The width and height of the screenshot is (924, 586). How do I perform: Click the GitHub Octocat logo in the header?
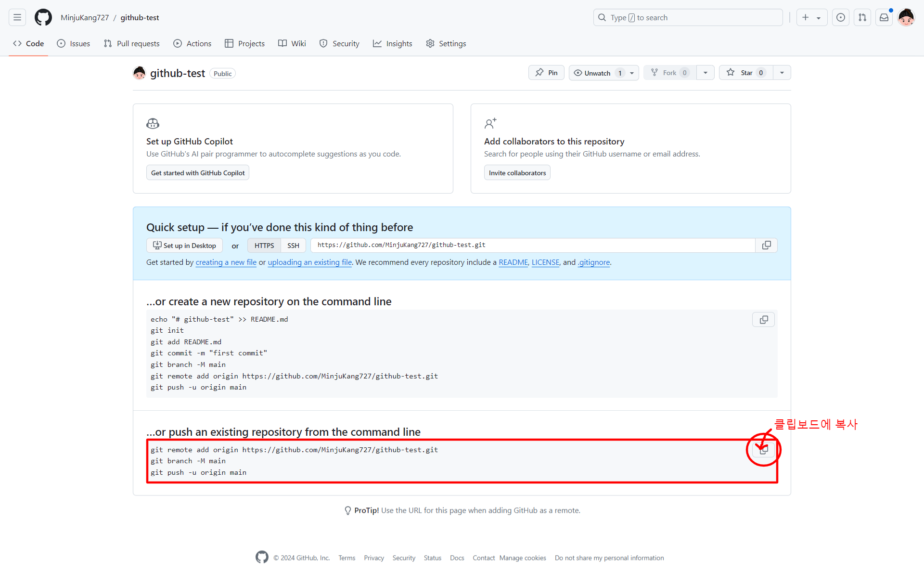[43, 17]
